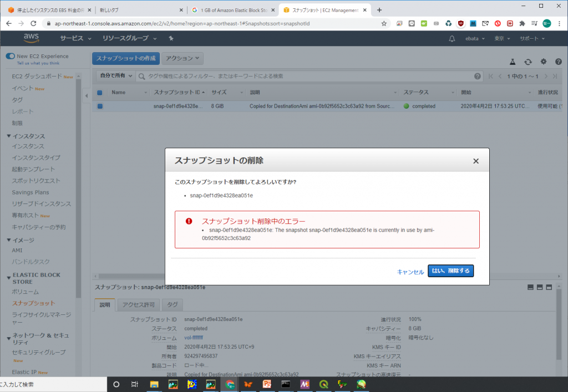
Task: Open the settings gear icon
Action: pos(543,62)
